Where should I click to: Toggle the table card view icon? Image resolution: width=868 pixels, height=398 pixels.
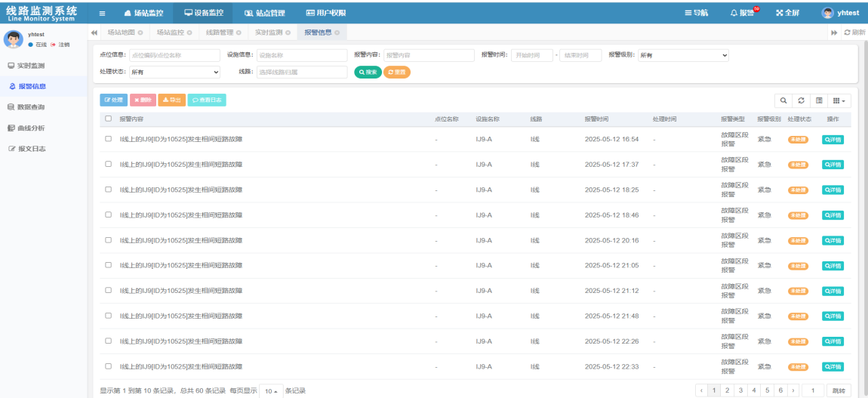(x=819, y=100)
